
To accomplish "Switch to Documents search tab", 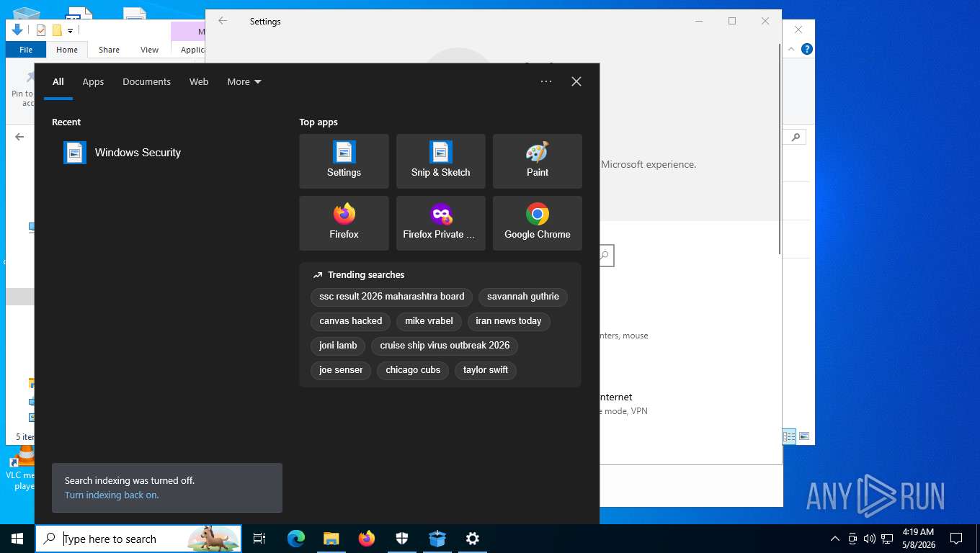I will (146, 81).
